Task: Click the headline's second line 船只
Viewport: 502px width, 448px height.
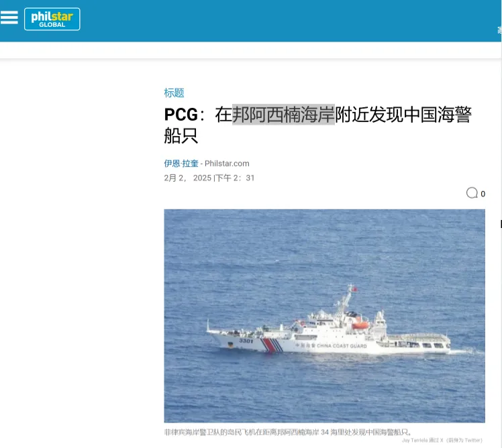Action: click(x=181, y=135)
